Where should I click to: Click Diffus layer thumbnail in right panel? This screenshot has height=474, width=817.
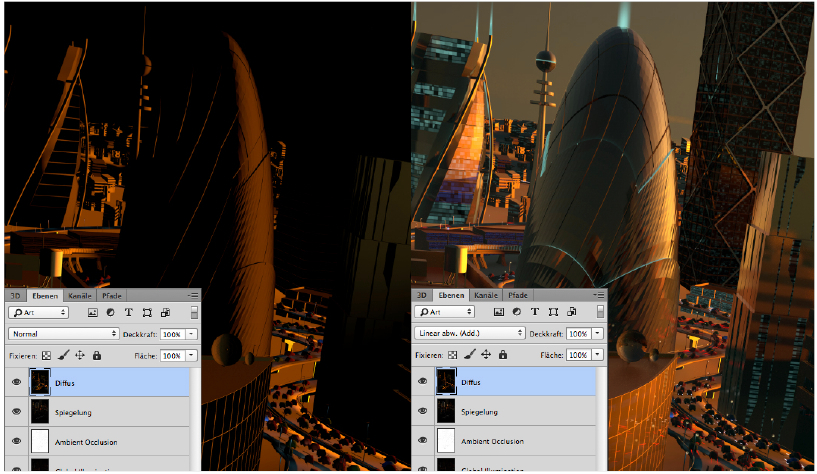click(446, 381)
